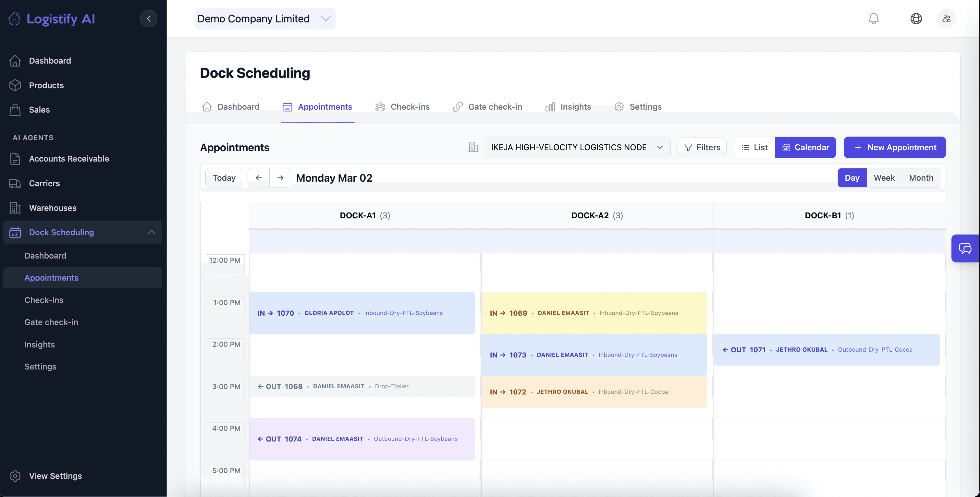Open the Ikeja warehouse selector dropdown
The height and width of the screenshot is (497, 980).
(577, 147)
